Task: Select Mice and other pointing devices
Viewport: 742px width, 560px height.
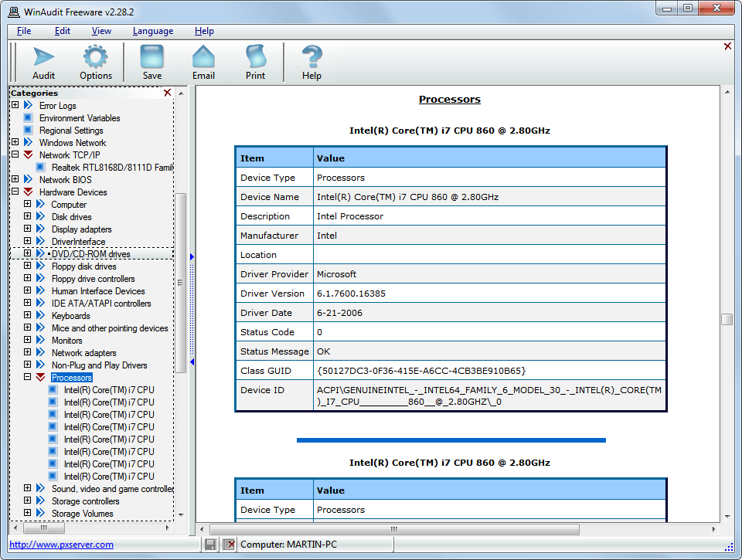Action: [110, 328]
